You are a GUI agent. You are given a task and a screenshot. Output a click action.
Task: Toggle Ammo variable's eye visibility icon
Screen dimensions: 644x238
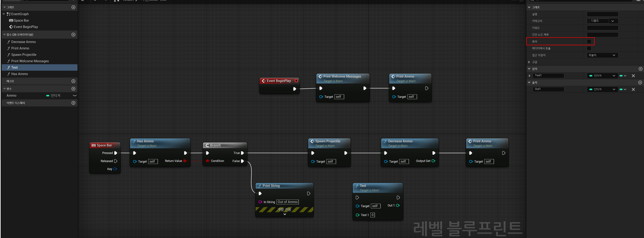coord(75,95)
